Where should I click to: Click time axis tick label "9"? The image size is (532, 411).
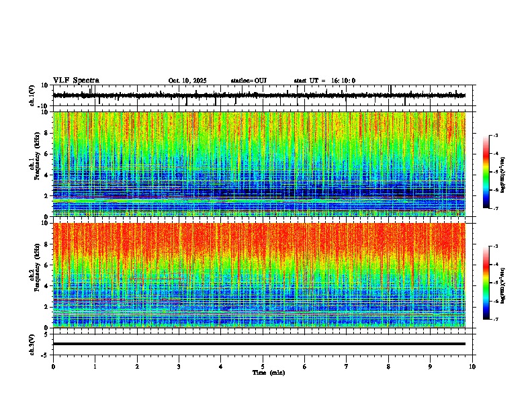430,367
